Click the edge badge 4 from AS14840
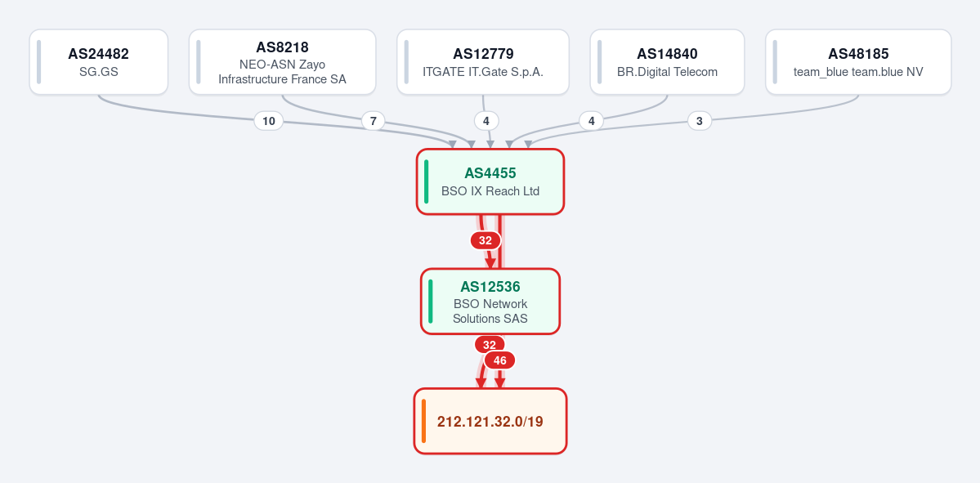 [x=591, y=121]
